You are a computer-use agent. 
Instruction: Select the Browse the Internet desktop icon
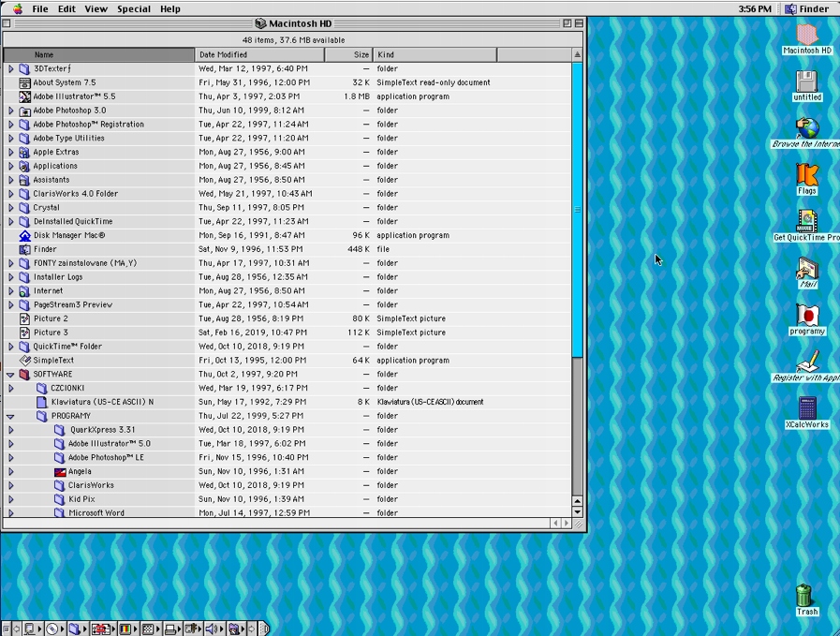(x=807, y=127)
